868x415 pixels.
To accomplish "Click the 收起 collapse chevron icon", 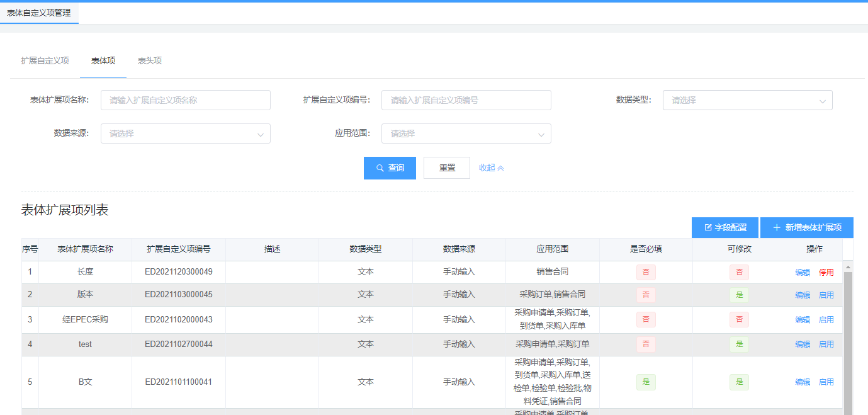I will click(x=501, y=168).
